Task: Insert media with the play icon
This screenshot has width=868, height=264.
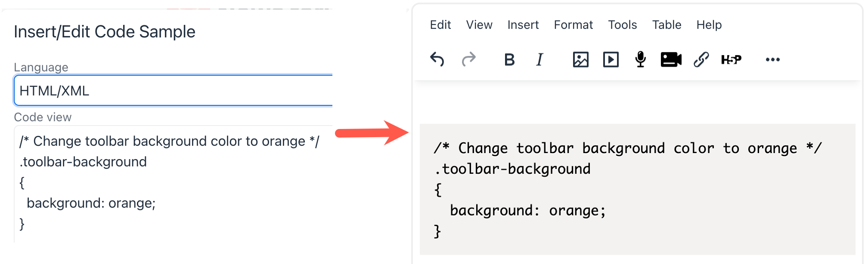Action: (x=611, y=59)
